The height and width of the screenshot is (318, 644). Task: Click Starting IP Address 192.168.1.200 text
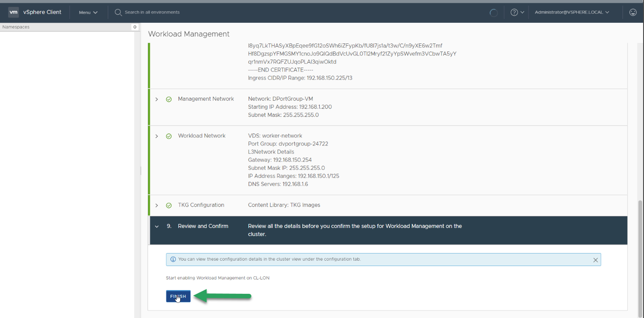pos(290,107)
